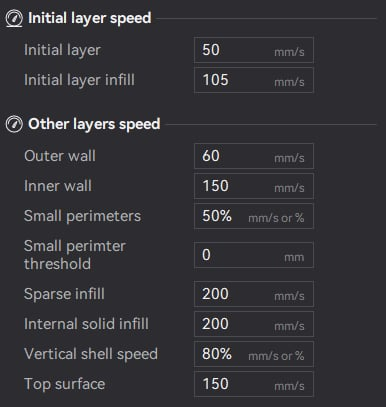Edit the Sparse infill speed field
386x407 pixels.
point(254,294)
